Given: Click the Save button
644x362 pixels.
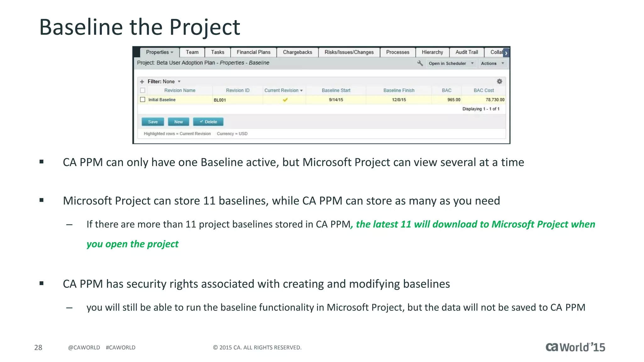Looking at the screenshot, I should pos(153,122).
